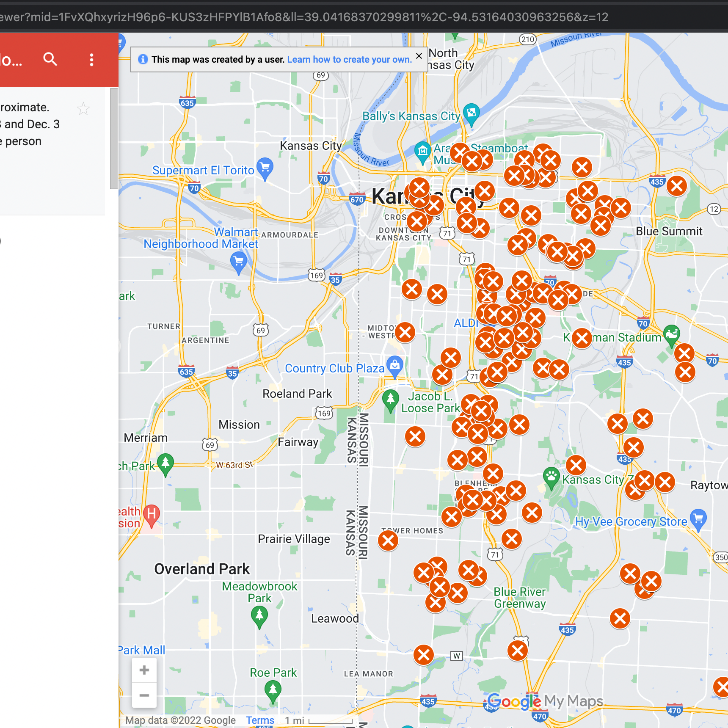Viewport: 728px width, 728px height.
Task: Select the hospital H pin near Merriam
Action: point(152,516)
